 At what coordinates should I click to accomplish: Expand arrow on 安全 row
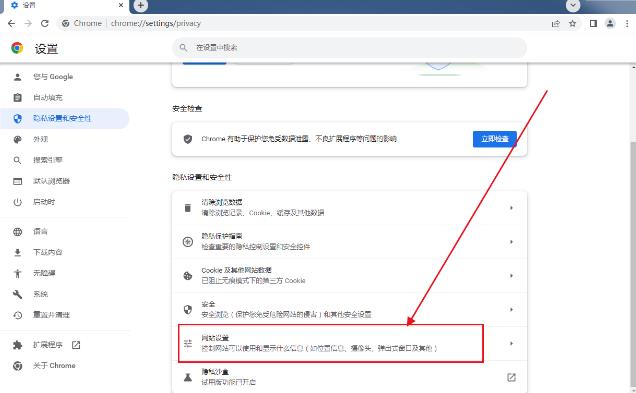coord(511,309)
